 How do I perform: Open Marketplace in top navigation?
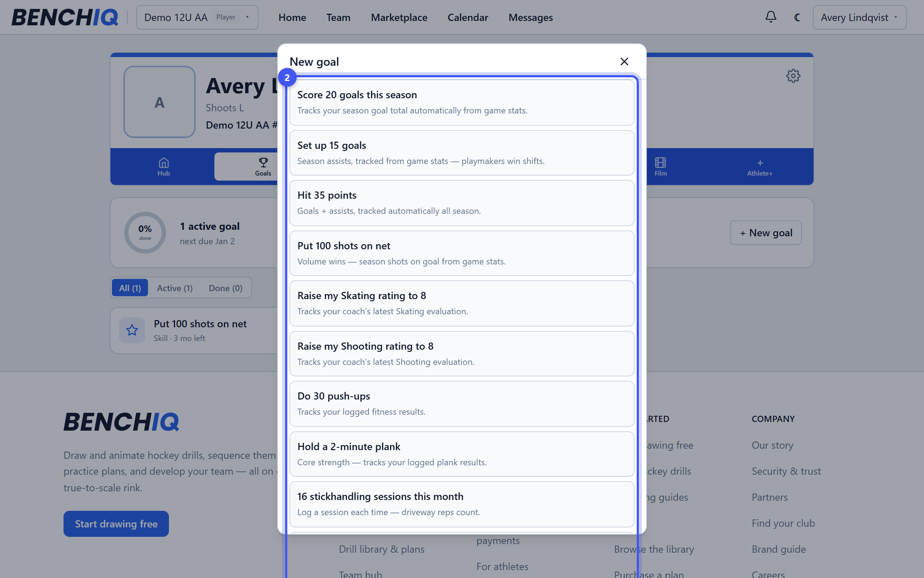pyautogui.click(x=399, y=17)
